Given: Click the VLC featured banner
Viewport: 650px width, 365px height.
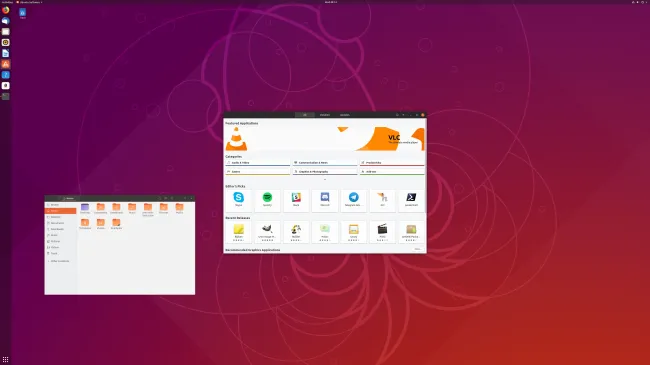Looking at the screenshot, I should coord(325,139).
